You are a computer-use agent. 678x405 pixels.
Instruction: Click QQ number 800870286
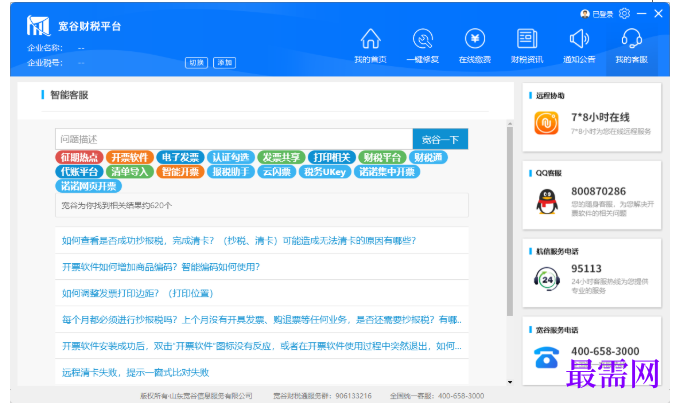pyautogui.click(x=598, y=191)
